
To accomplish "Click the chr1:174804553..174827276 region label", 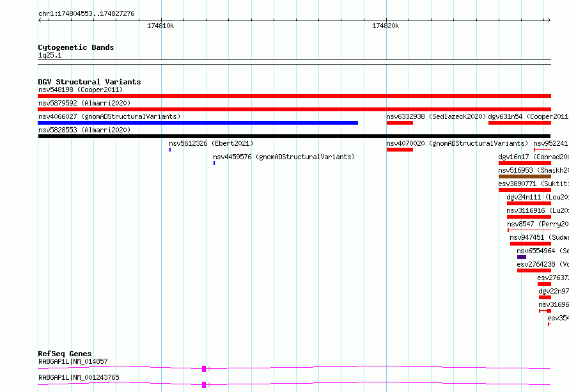I will click(86, 13).
